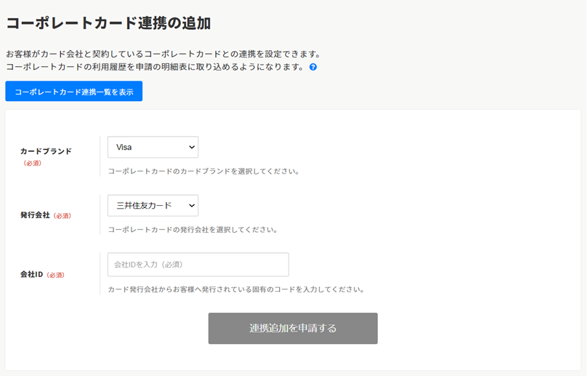The image size is (588, 376).
Task: Open the コーポレートカード連携一覧を表示 button
Action: pyautogui.click(x=74, y=92)
